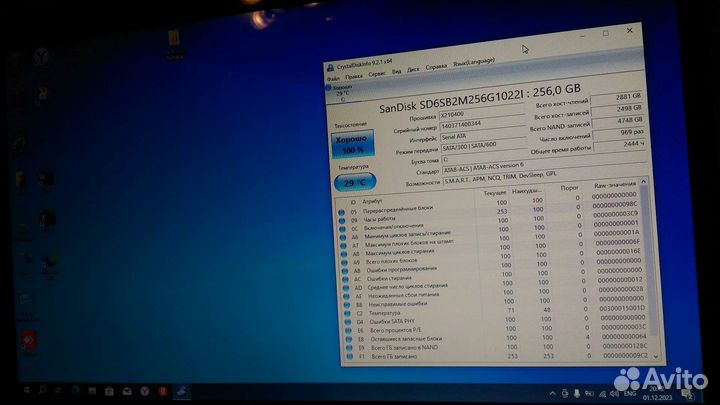The image size is (720, 405).
Task: Click total host writes value 2498 GB
Action: [x=618, y=109]
